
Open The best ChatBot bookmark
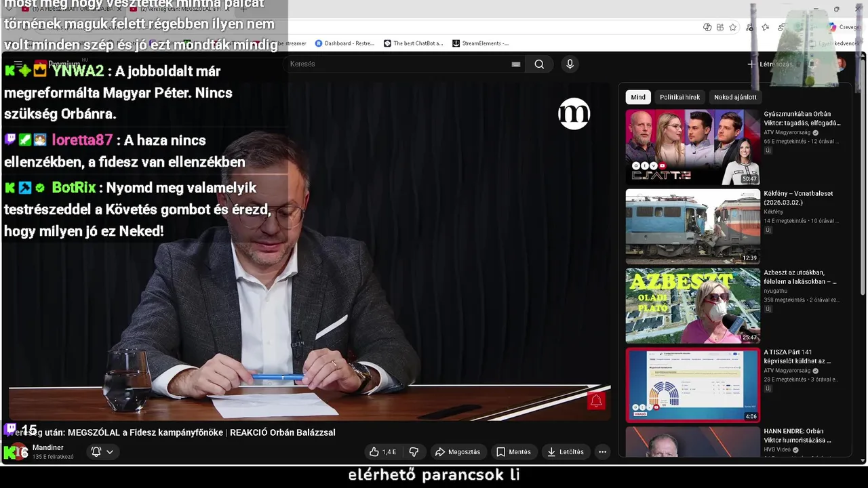[x=413, y=43]
